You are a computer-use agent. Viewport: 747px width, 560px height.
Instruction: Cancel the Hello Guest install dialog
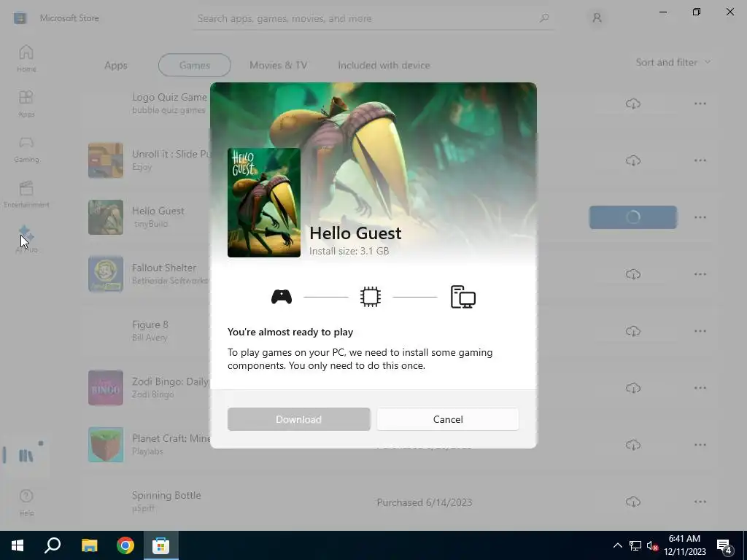click(448, 419)
